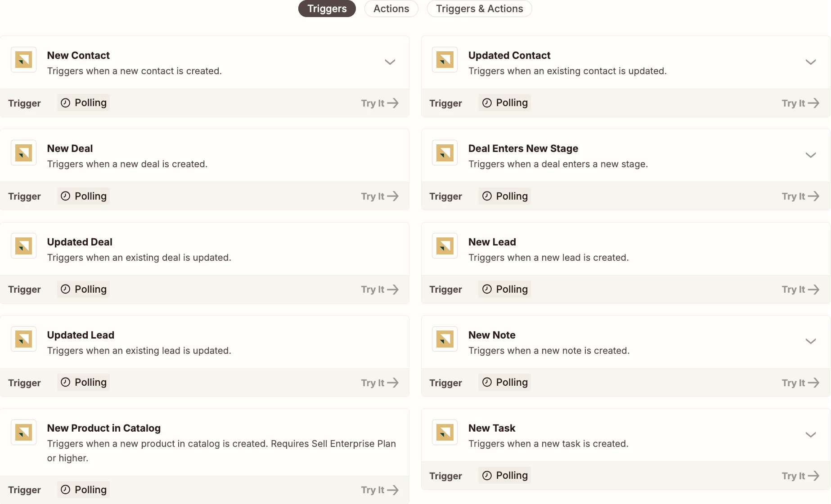Switch to the Actions tab
Image resolution: width=831 pixels, height=504 pixels.
[391, 9]
